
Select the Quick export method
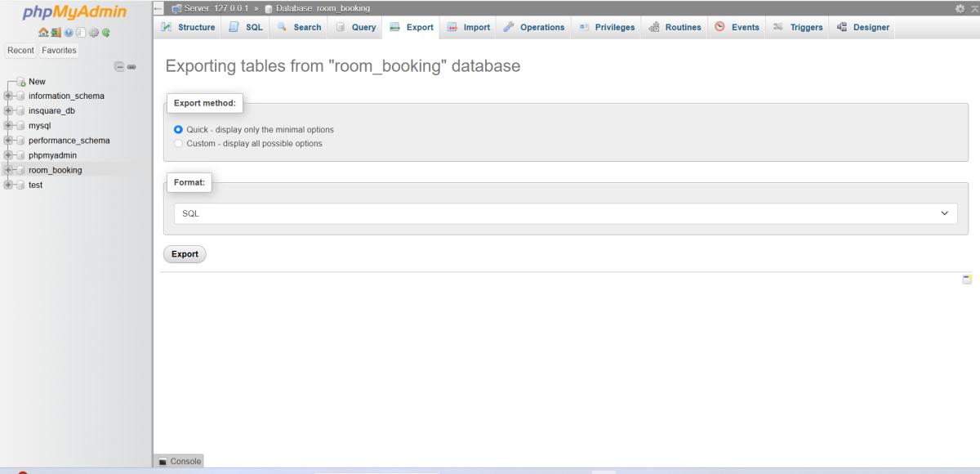179,130
